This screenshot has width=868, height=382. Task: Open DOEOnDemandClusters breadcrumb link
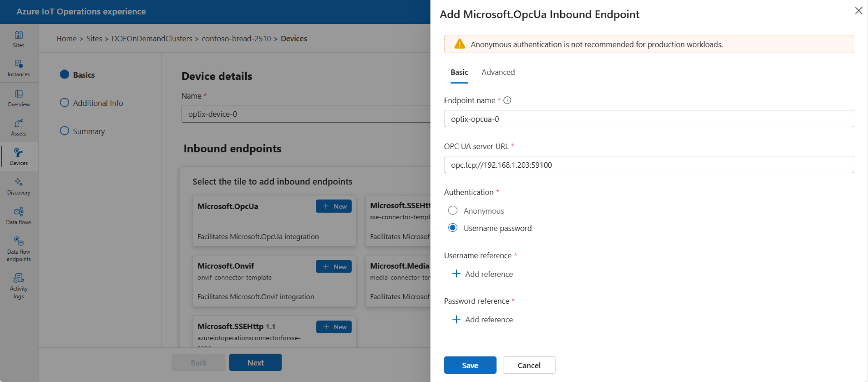[152, 39]
